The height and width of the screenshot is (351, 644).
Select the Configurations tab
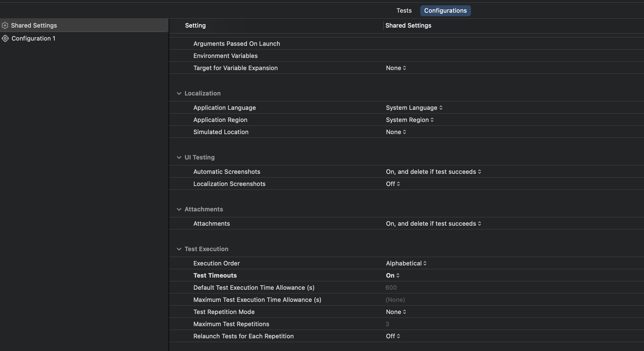point(445,10)
